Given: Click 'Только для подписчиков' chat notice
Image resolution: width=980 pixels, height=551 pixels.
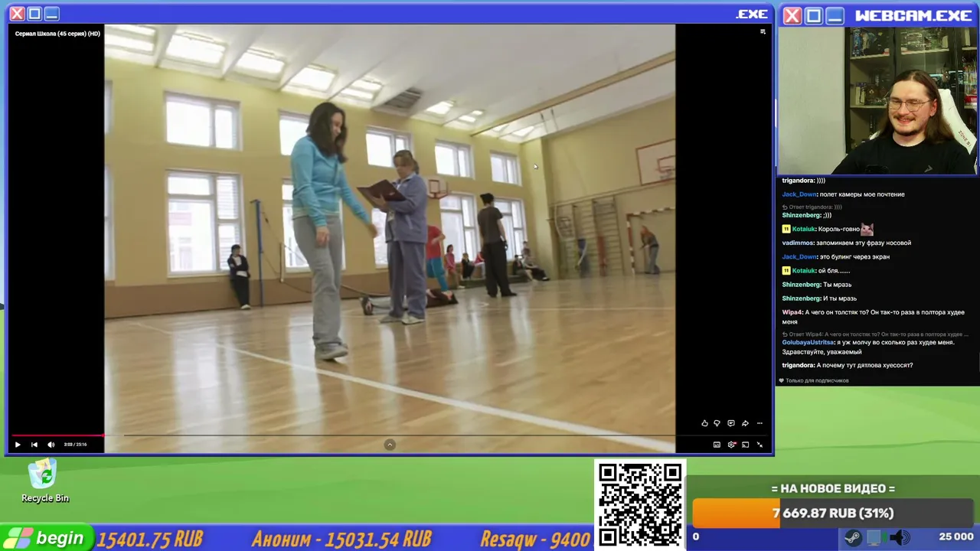Looking at the screenshot, I should pyautogui.click(x=814, y=380).
